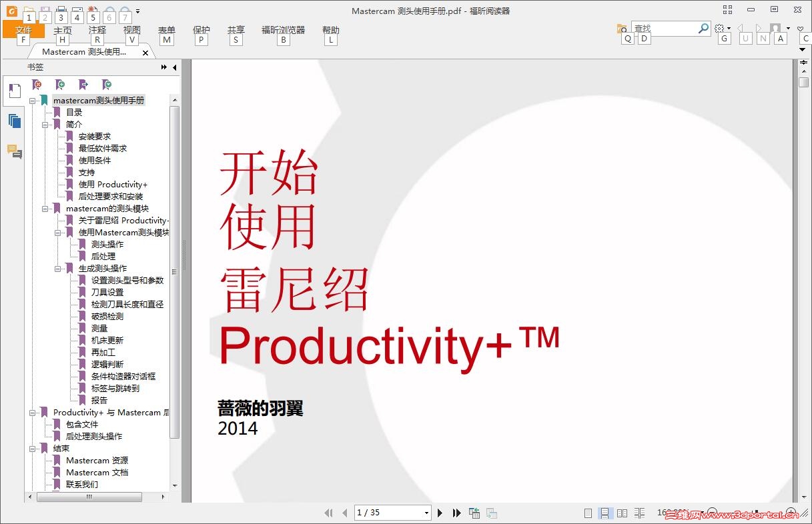The height and width of the screenshot is (524, 812).
Task: Click the next view icon in status bar
Action: point(492,513)
